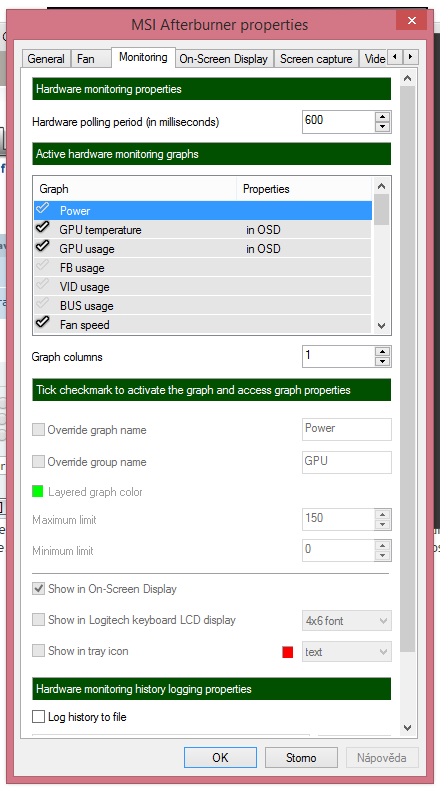Select the Monitoring tab
The height and width of the screenshot is (791, 448).
pos(143,57)
